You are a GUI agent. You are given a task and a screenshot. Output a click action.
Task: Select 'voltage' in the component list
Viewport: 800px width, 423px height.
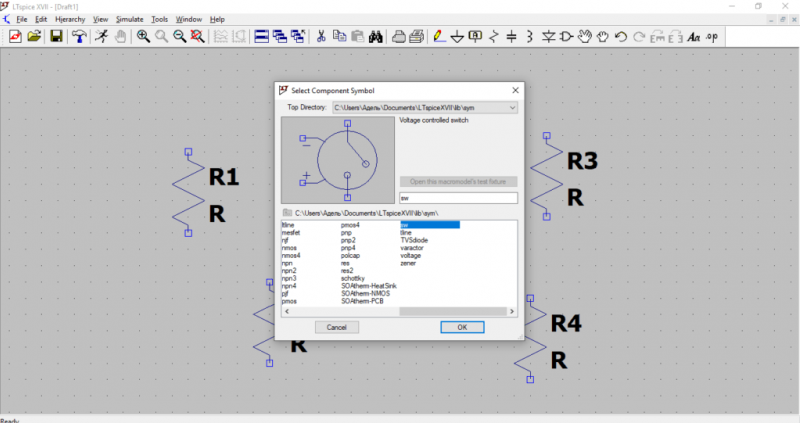click(410, 256)
